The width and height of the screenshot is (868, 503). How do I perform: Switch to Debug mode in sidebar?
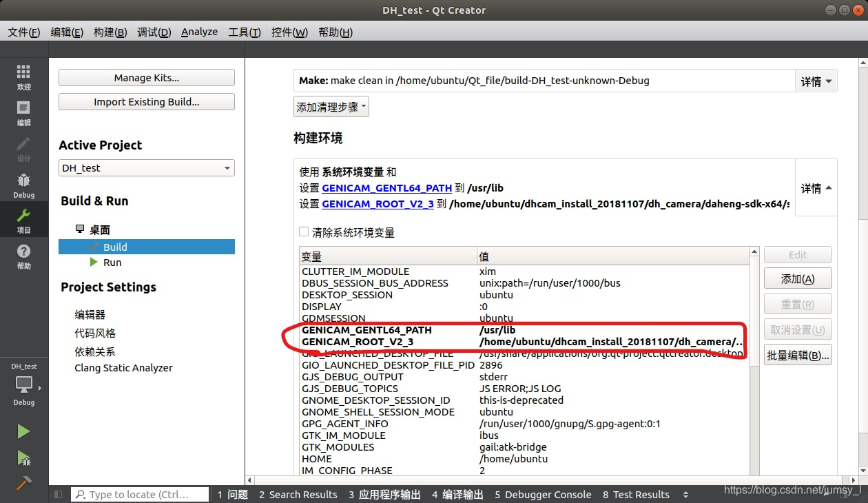click(23, 185)
